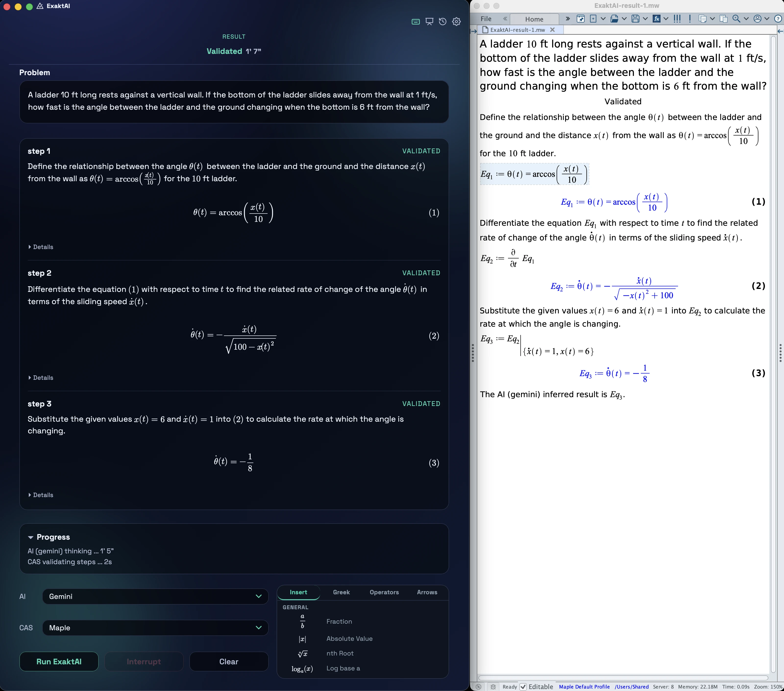784x691 pixels.
Task: Switch to the Greek palette tab
Action: (x=341, y=593)
